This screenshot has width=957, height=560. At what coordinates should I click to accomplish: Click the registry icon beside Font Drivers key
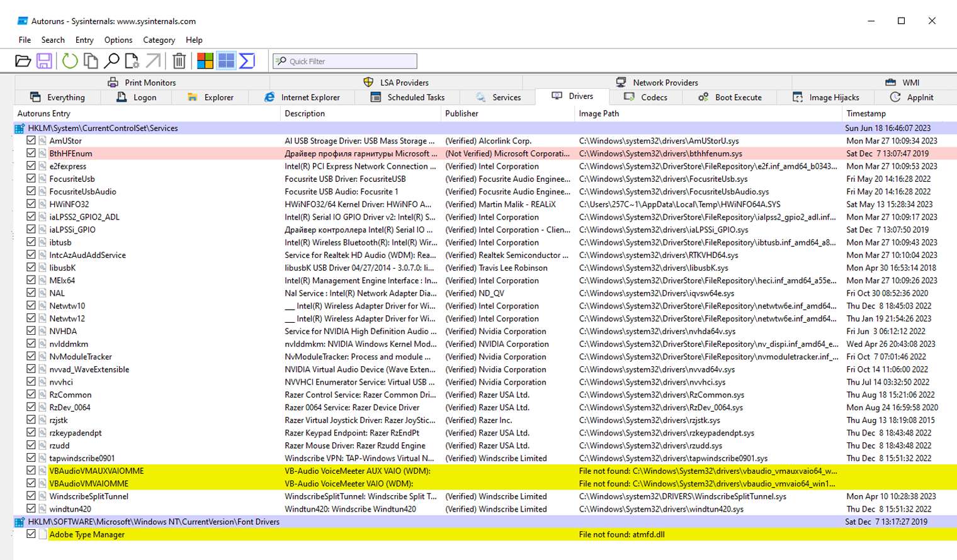[20, 522]
